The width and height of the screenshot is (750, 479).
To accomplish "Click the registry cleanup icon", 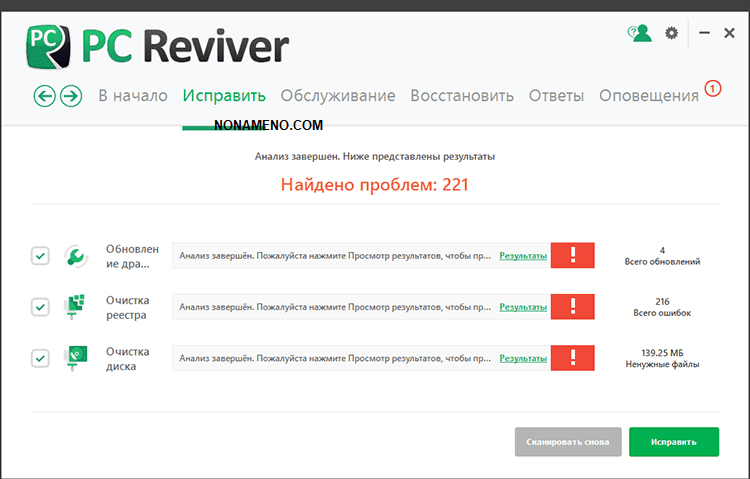I will [76, 307].
